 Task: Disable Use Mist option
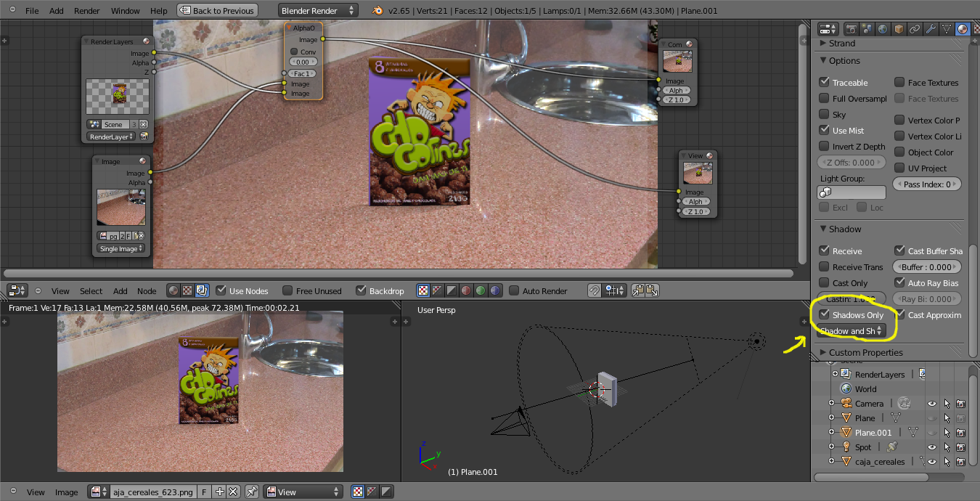[x=824, y=131]
